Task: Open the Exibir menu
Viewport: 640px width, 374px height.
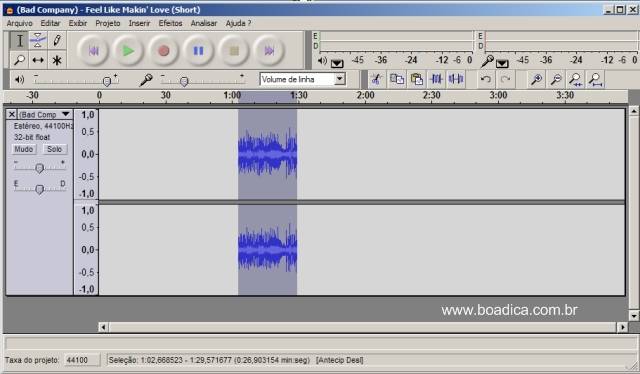Action: [x=78, y=23]
